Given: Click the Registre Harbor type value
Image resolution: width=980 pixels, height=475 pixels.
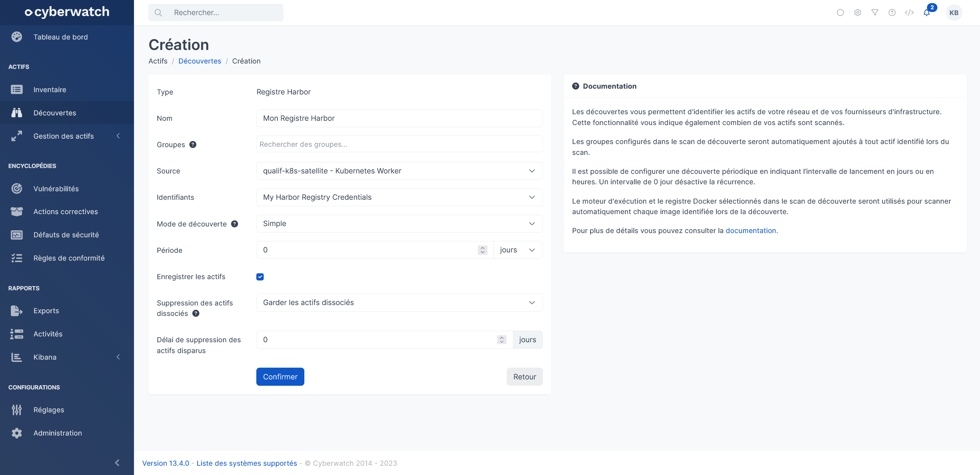Looking at the screenshot, I should (x=283, y=92).
